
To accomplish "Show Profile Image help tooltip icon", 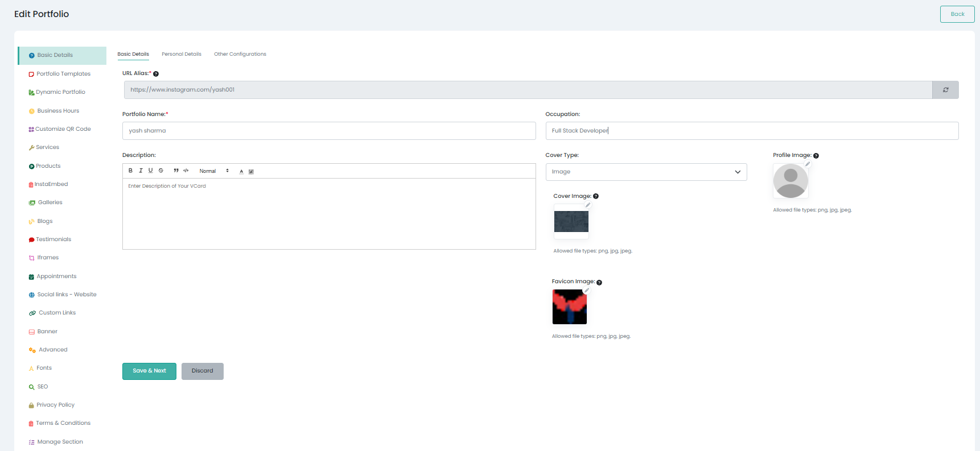I will point(816,156).
